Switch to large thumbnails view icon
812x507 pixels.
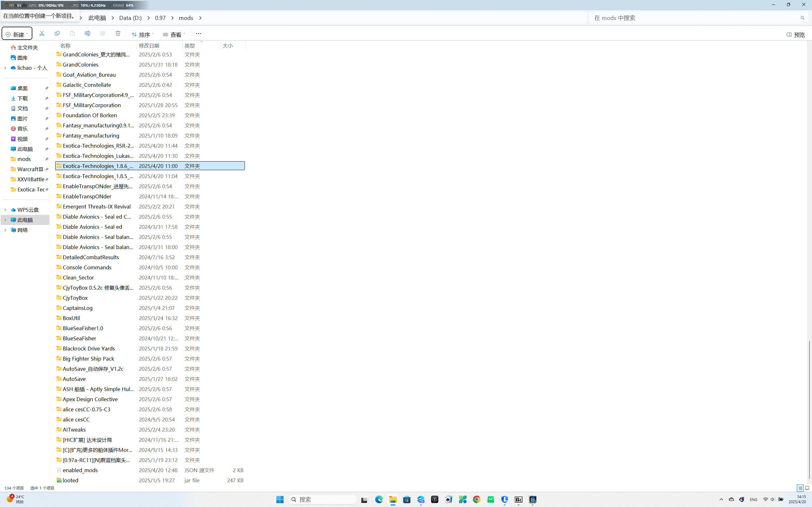tap(807, 488)
